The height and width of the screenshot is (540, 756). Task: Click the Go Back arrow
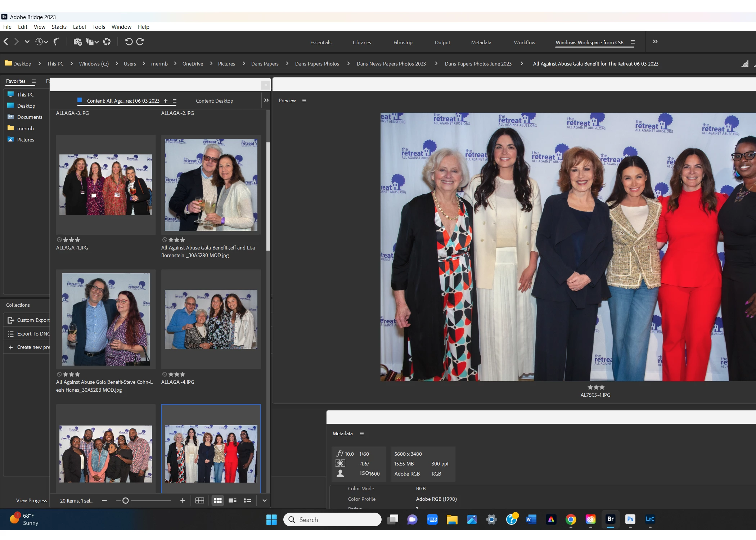[6, 42]
